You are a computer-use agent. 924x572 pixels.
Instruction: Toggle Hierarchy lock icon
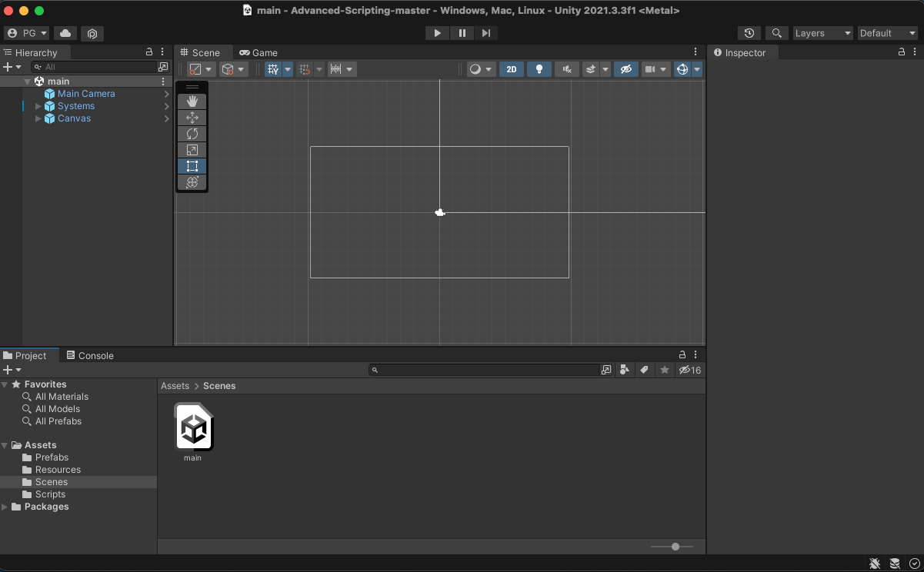pos(149,52)
